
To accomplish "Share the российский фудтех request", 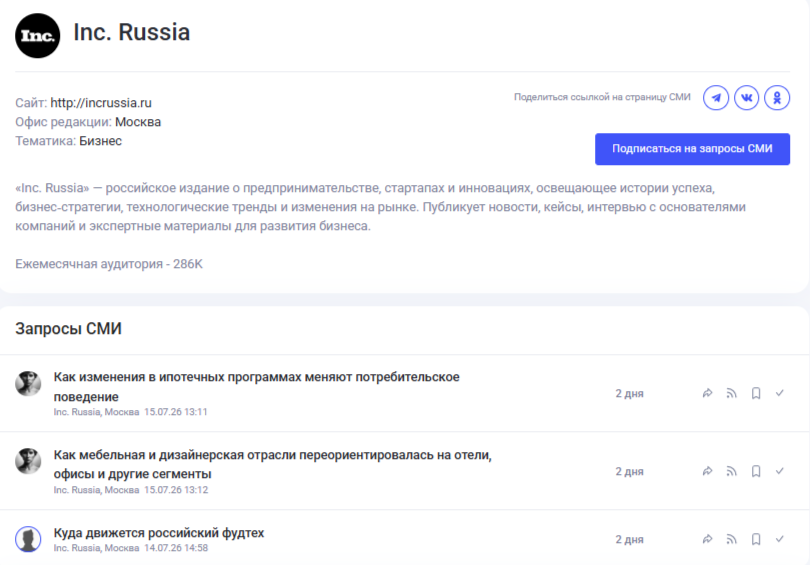I will [707, 539].
